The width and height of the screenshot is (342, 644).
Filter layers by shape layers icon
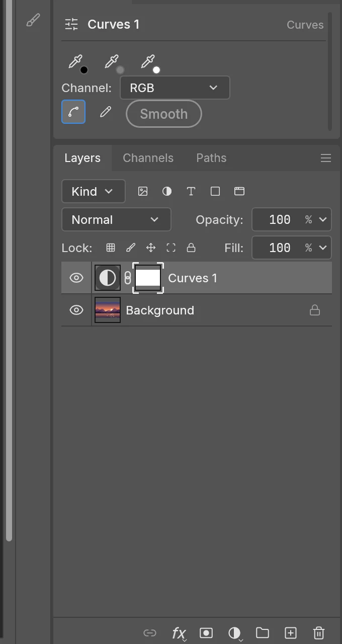pyautogui.click(x=215, y=191)
